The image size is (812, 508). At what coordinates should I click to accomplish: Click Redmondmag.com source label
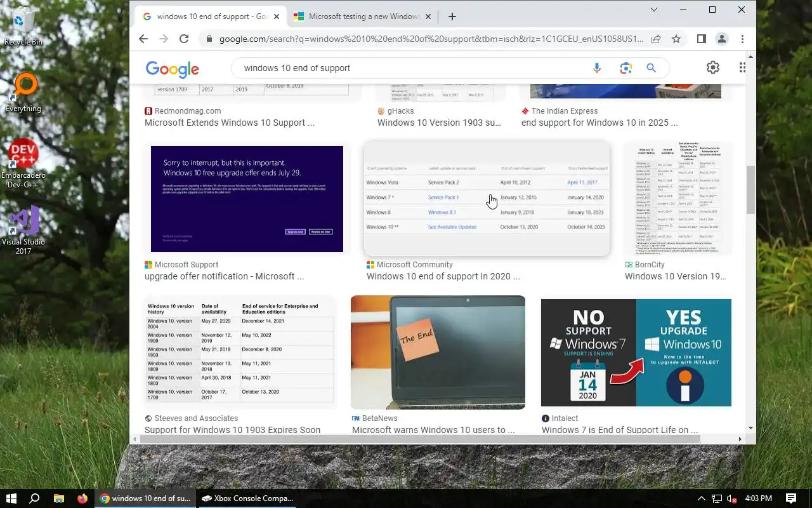click(188, 110)
